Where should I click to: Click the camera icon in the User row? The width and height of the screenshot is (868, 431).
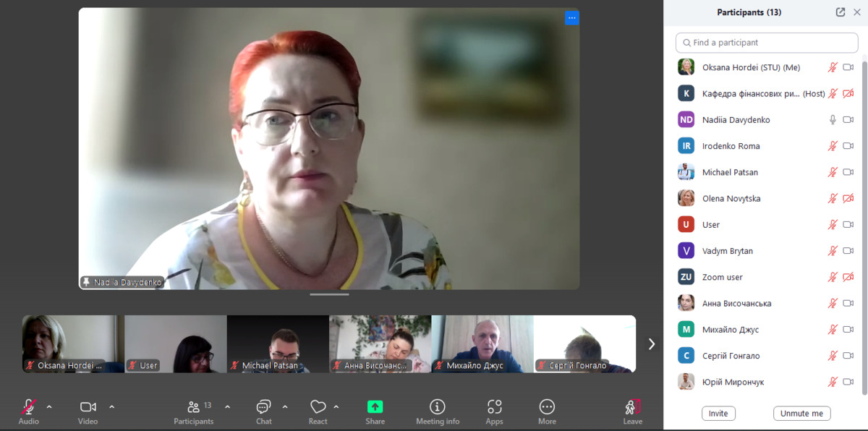848,225
